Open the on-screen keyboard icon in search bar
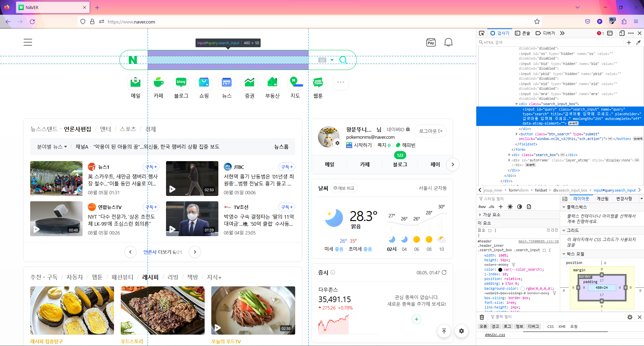Screen dimensions: 644x346 [x=322, y=60]
